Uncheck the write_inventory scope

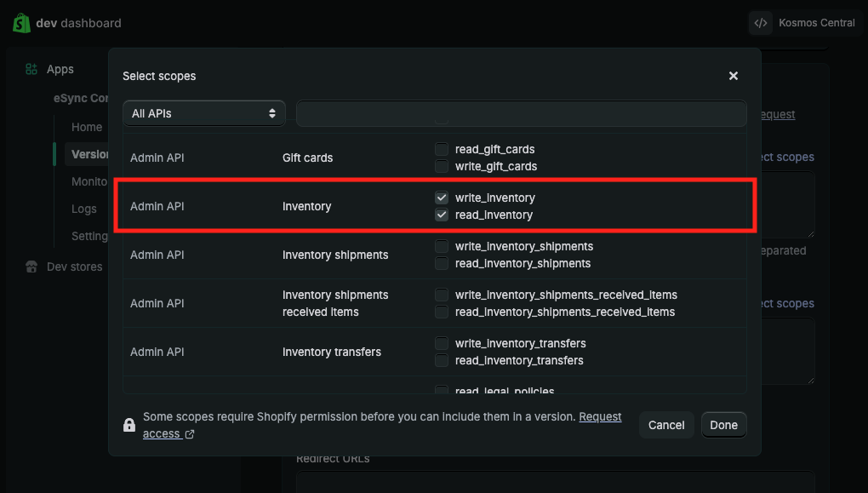coord(442,198)
